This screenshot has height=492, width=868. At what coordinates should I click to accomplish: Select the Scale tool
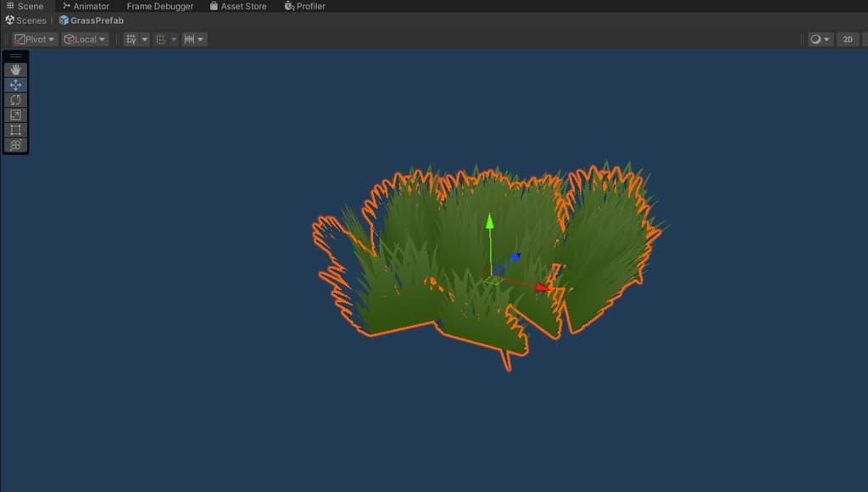pyautogui.click(x=15, y=115)
